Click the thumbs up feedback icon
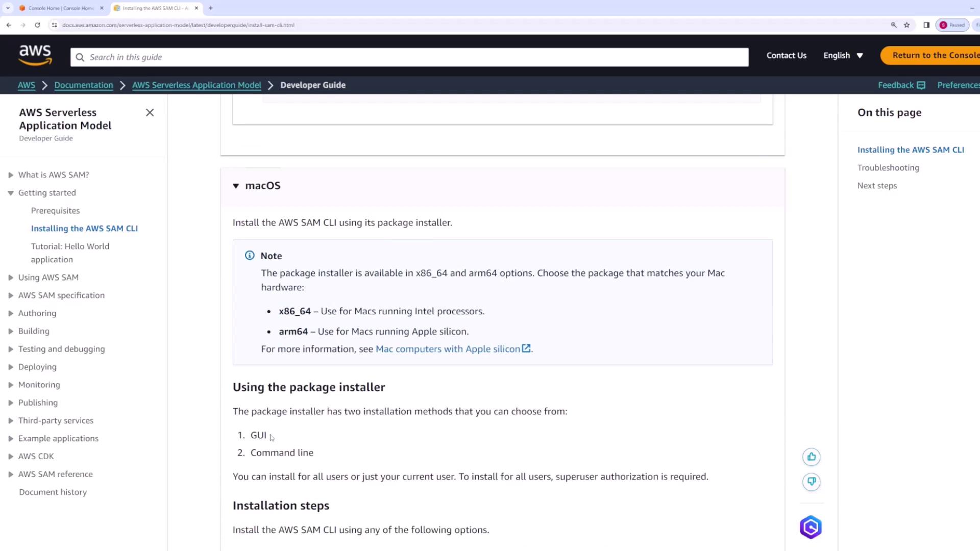The height and width of the screenshot is (551, 980). 811,457
